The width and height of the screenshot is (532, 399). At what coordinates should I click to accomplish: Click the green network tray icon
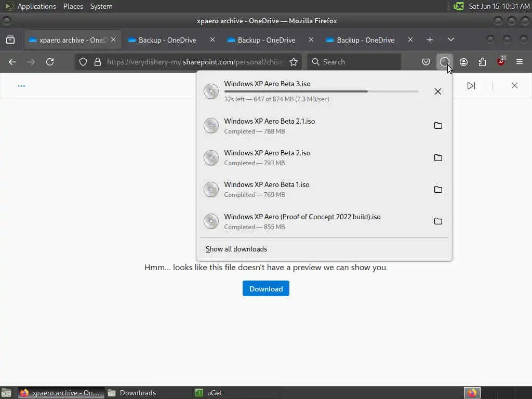point(459,6)
